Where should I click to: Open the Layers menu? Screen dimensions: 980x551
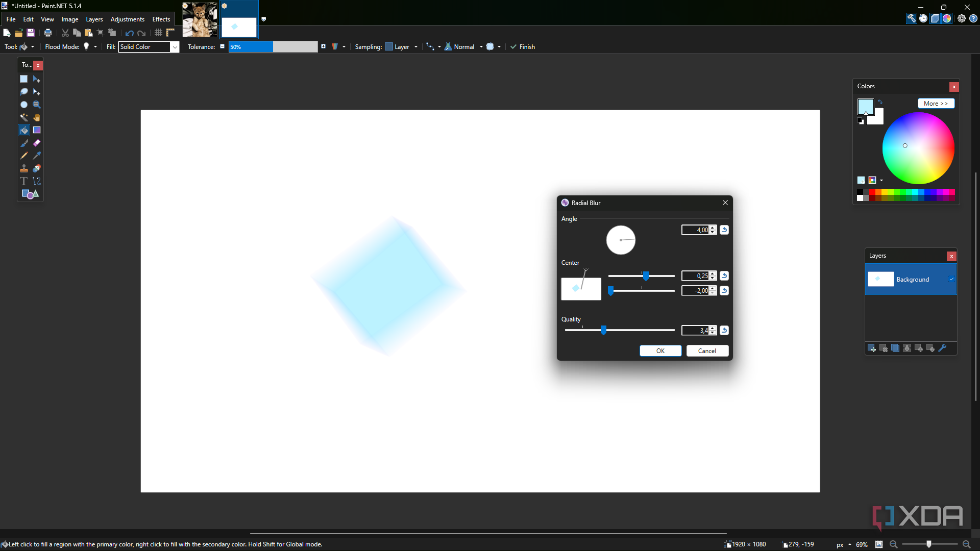(94, 19)
